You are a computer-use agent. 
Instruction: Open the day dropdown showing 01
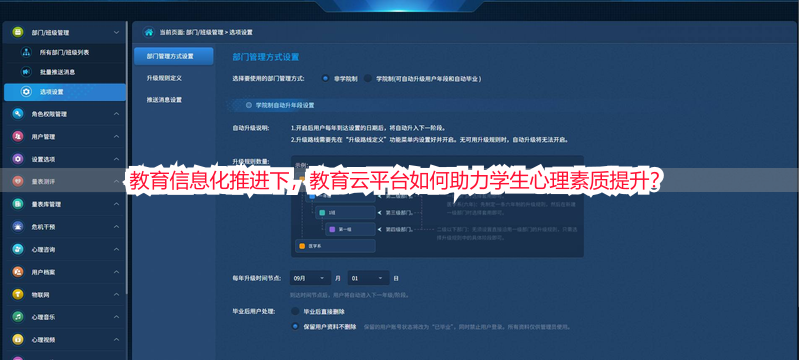[368, 278]
